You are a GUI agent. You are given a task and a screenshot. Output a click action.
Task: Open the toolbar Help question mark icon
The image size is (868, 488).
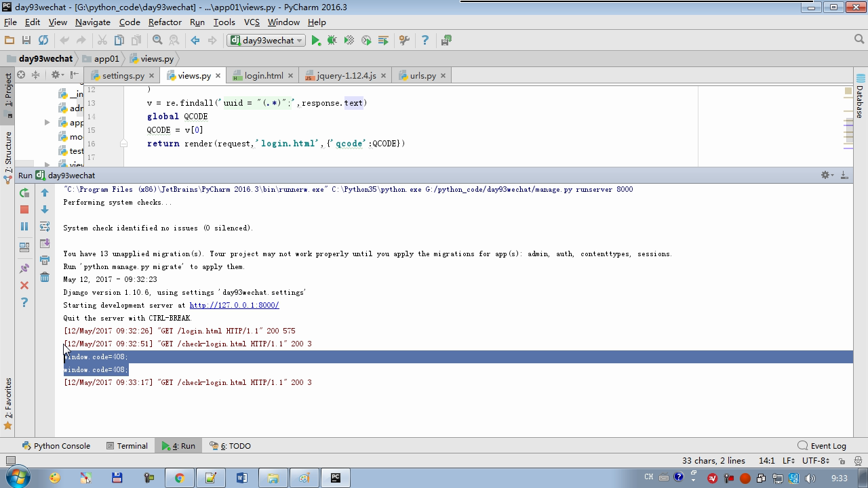point(425,40)
